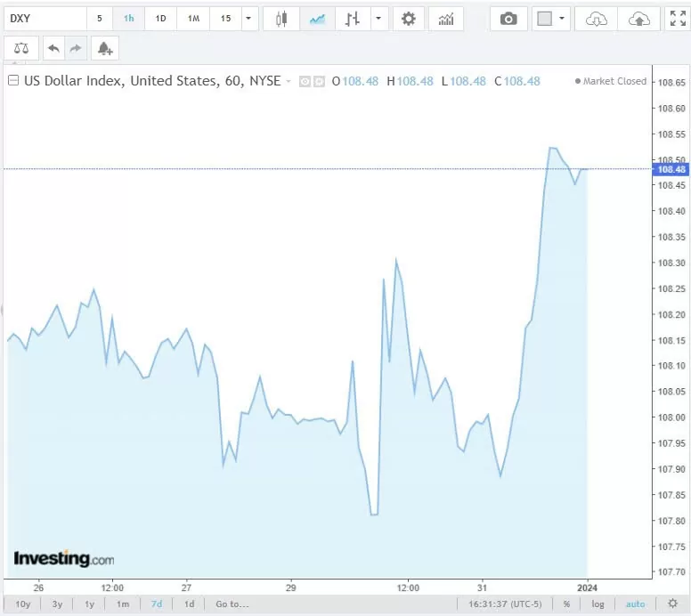The image size is (691, 616).
Task: Take a chart snapshot with camera icon
Action: click(x=508, y=19)
